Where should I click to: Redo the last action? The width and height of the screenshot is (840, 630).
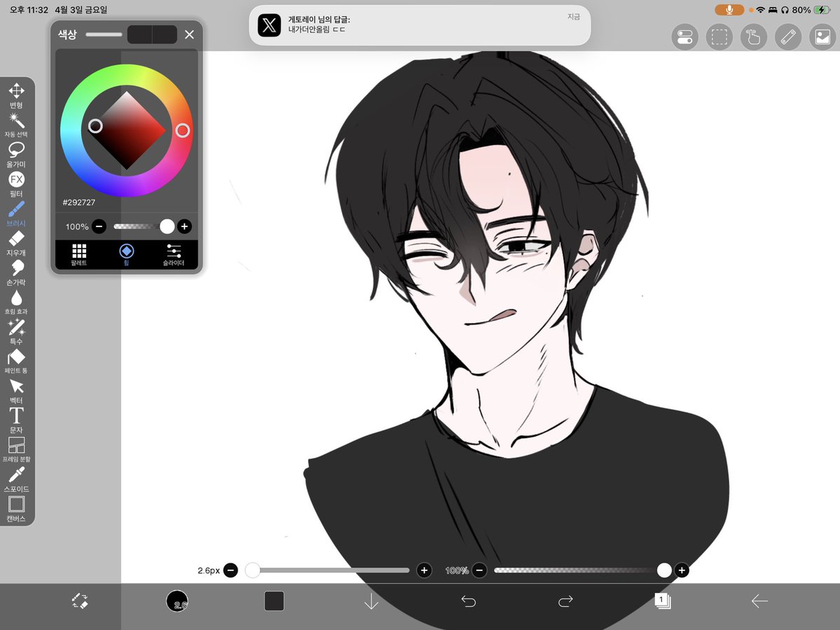(565, 601)
